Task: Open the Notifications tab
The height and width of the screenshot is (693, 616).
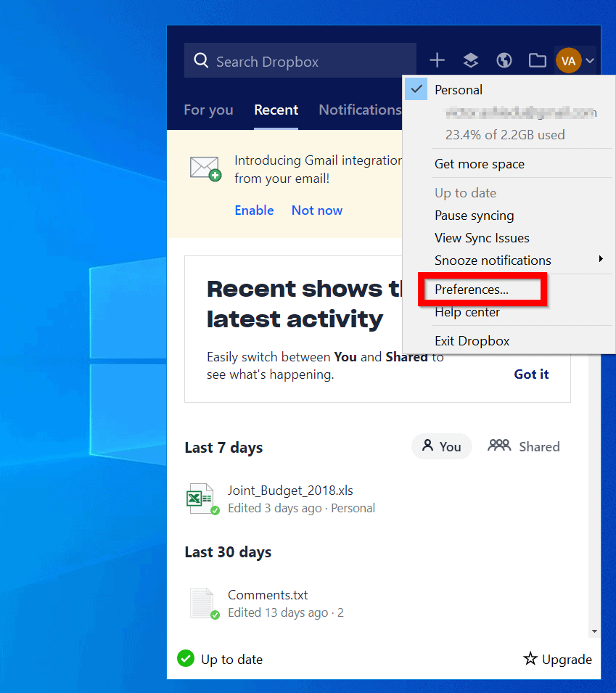Action: [x=360, y=110]
